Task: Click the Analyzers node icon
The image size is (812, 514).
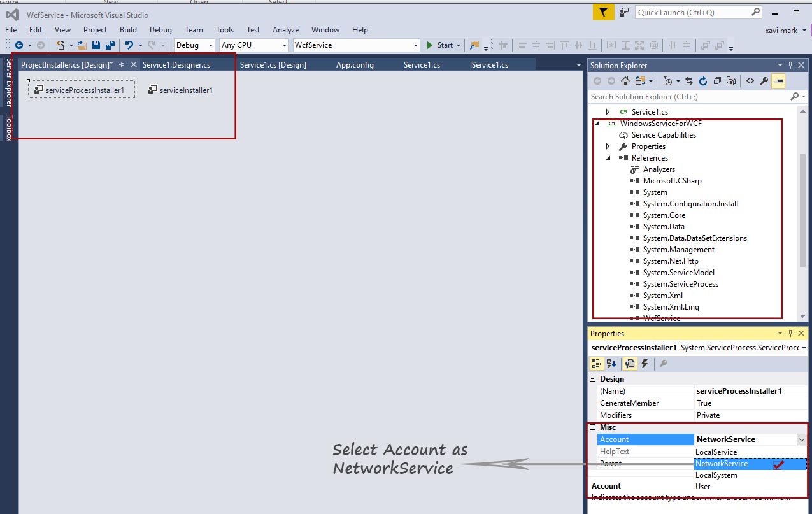Action: [x=635, y=169]
